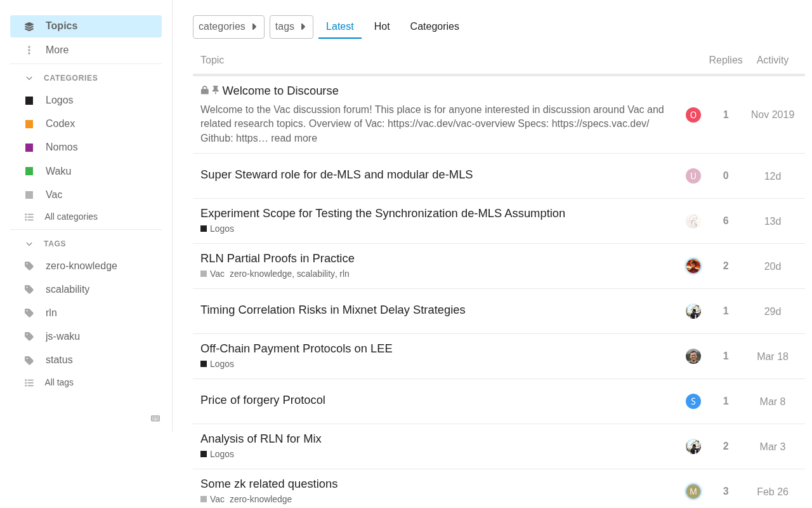Click the All categories list icon
Viewport: 812px width, 508px height.
(29, 217)
